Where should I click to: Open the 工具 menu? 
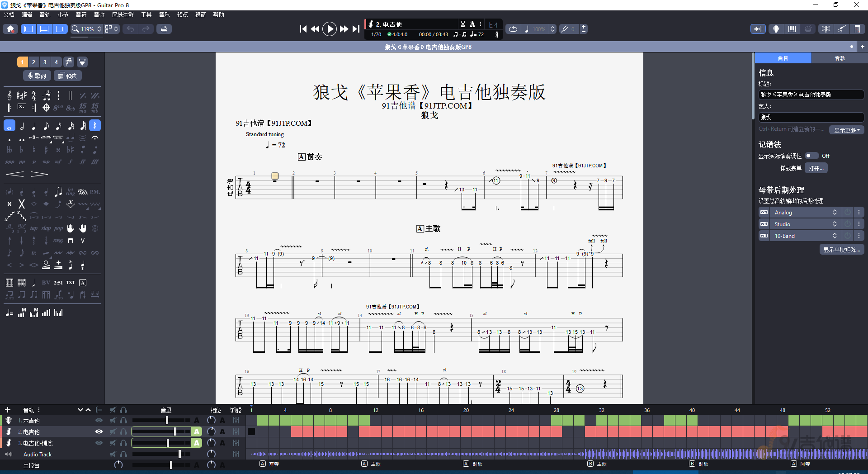(x=146, y=14)
